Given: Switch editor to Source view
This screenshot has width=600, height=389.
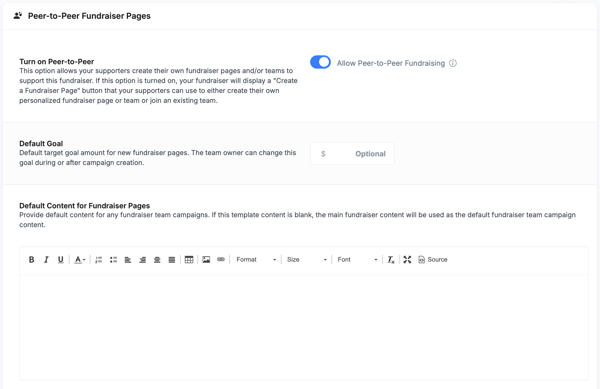Looking at the screenshot, I should point(433,260).
